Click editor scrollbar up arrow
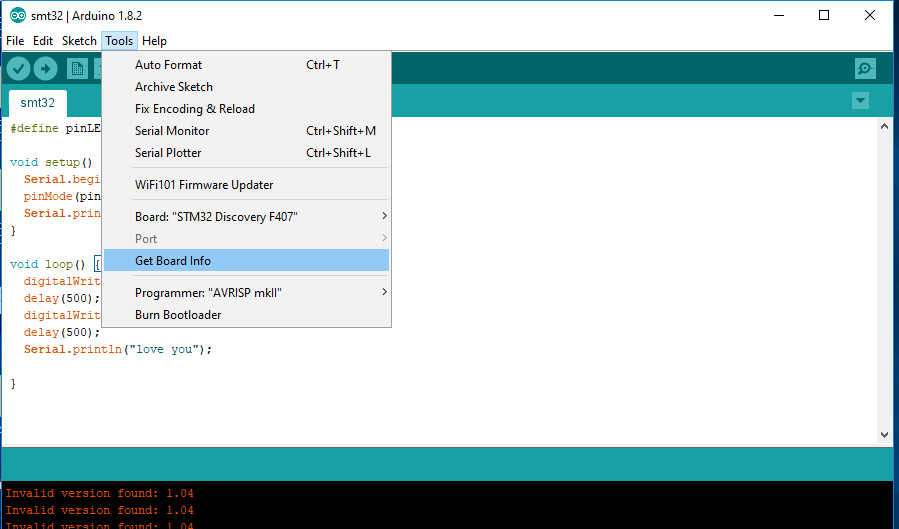This screenshot has width=899, height=529. coord(884,126)
